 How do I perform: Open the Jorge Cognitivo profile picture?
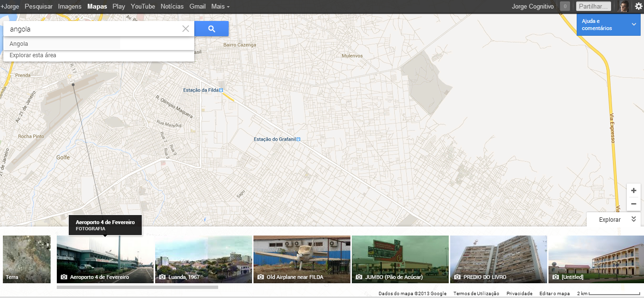click(x=624, y=6)
